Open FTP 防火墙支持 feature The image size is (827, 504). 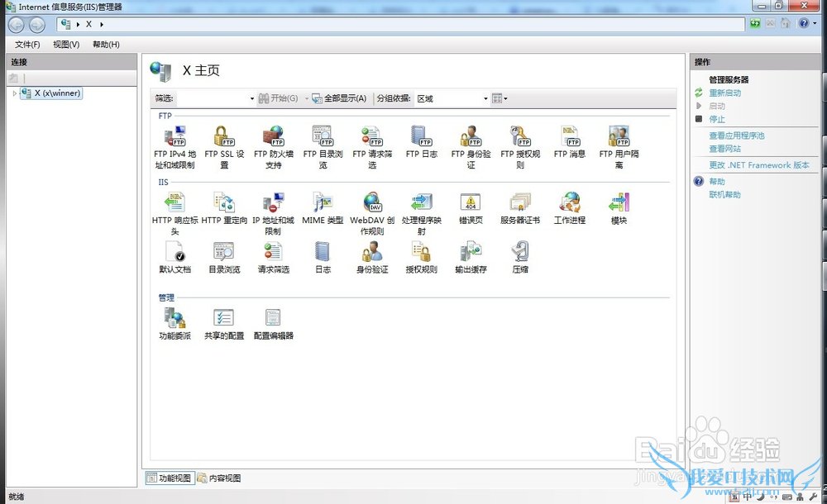(273, 147)
